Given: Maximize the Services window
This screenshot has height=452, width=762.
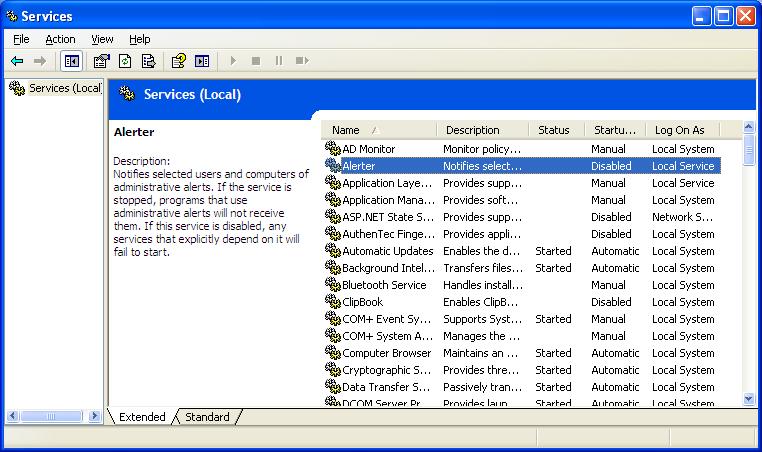Looking at the screenshot, I should point(723,16).
